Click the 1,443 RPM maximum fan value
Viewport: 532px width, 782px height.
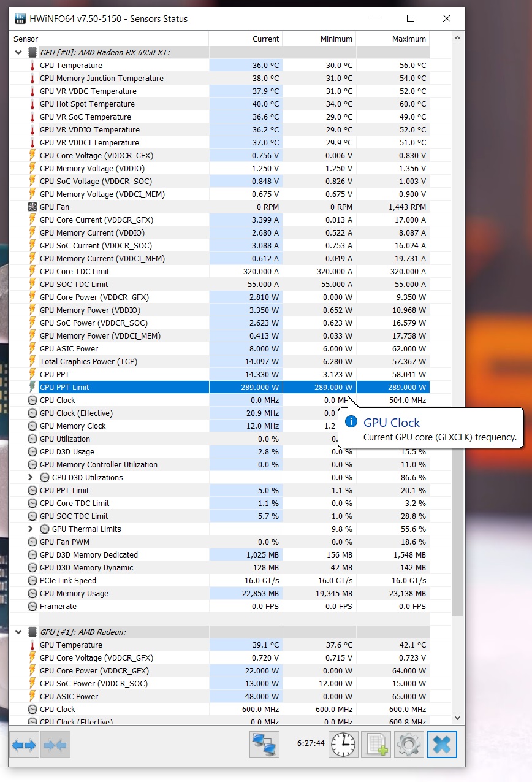[x=407, y=207]
